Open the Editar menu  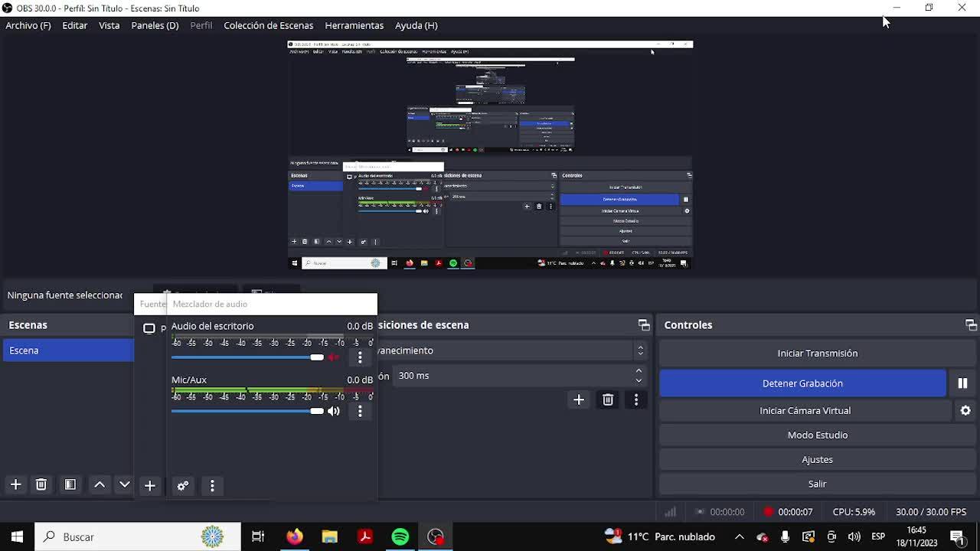click(x=74, y=25)
